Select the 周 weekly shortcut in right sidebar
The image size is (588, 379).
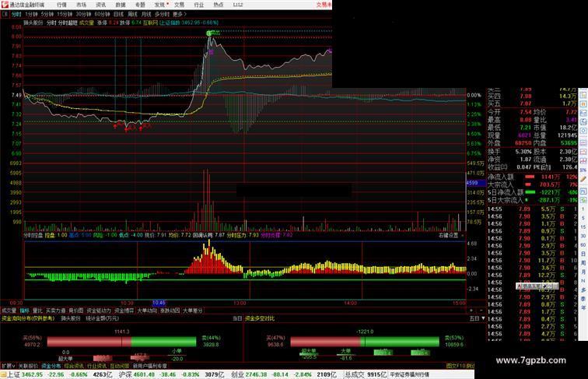click(583, 263)
